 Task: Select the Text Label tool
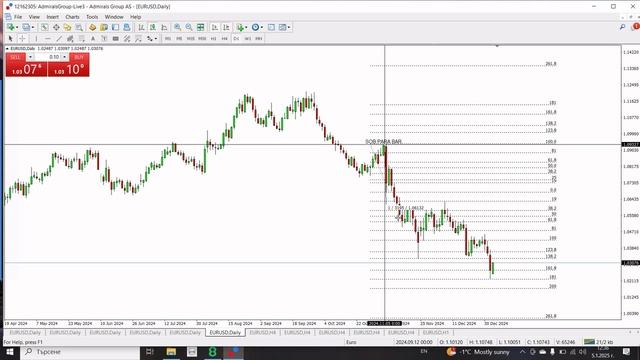click(104, 38)
